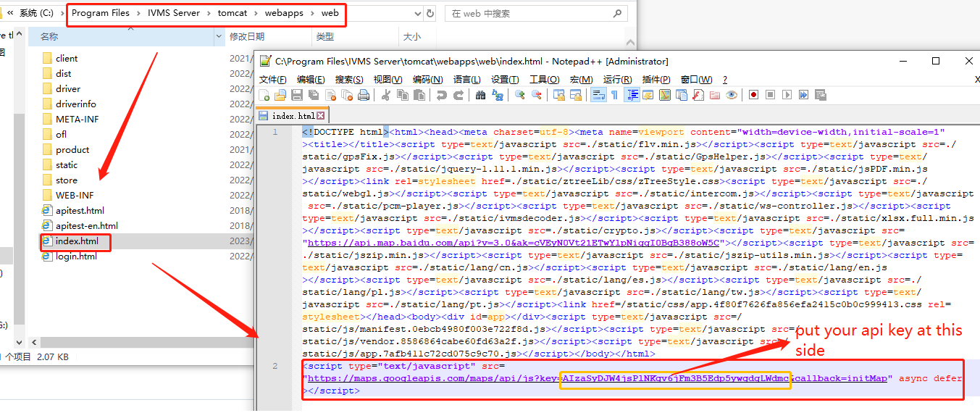Cut selection with the scissors icon
980x413 pixels.
[x=386, y=95]
